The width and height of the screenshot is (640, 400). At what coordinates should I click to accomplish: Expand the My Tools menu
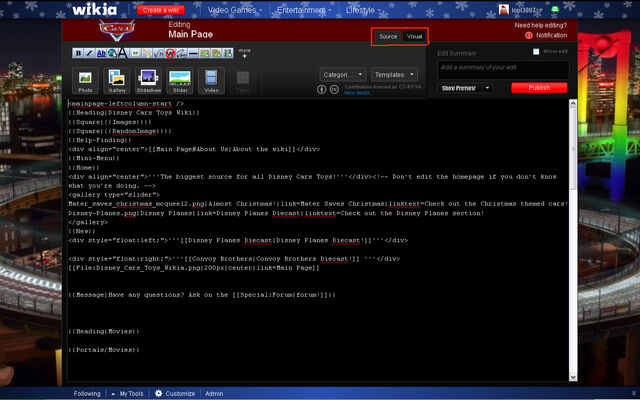click(x=127, y=393)
